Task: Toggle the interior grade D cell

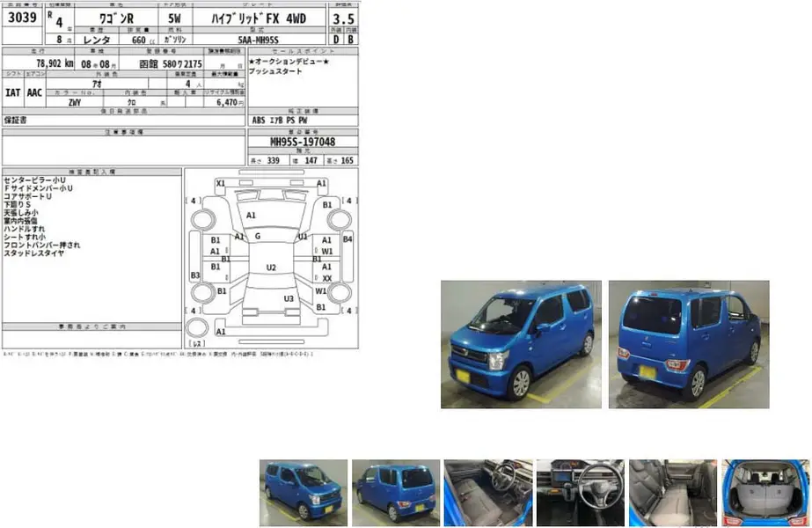Action: click(335, 40)
